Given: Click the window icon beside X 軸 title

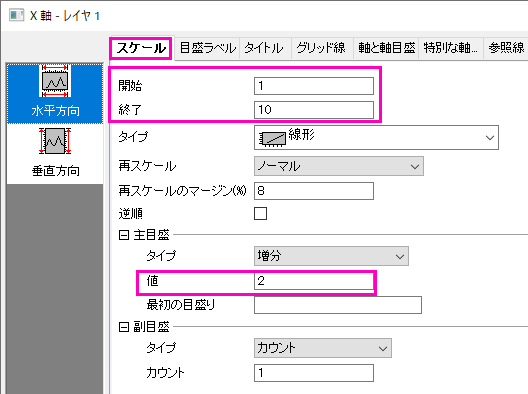Looking at the screenshot, I should coord(16,15).
